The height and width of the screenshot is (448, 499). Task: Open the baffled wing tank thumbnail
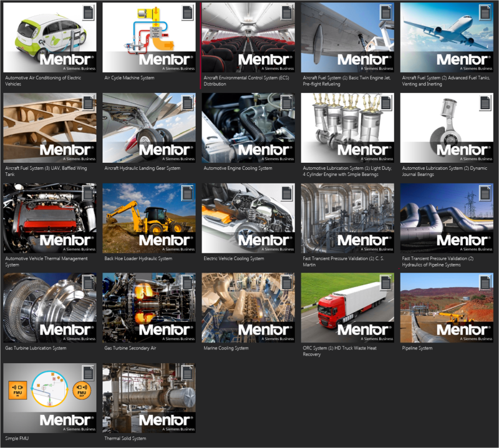tap(50, 128)
